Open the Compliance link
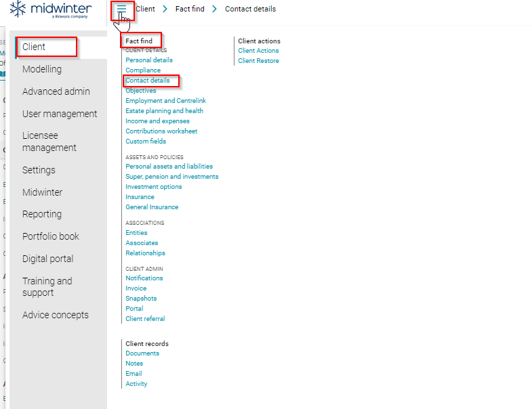 pos(143,70)
